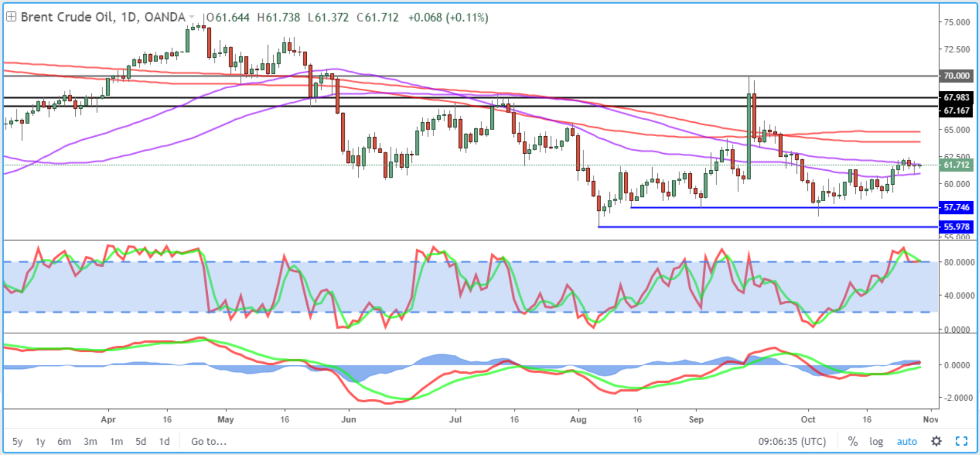Image resolution: width=980 pixels, height=455 pixels.
Task: Set time range to 1y
Action: 40,442
